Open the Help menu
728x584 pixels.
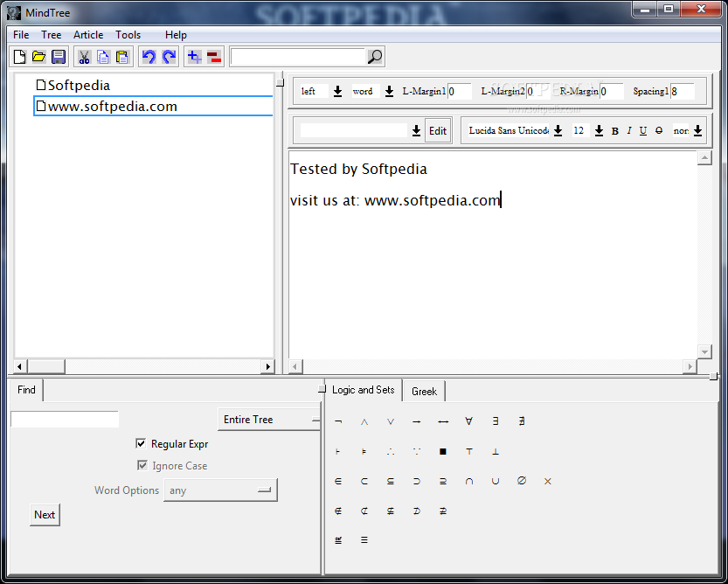[176, 35]
